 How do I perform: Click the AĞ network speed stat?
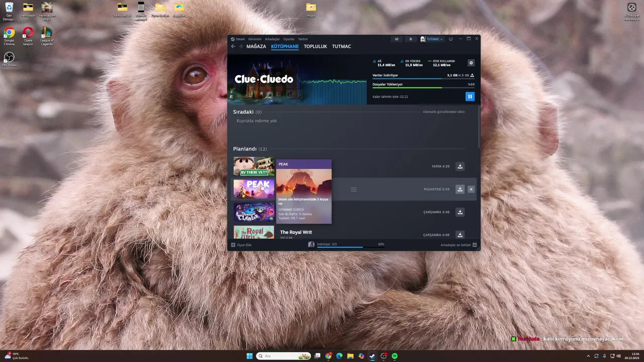click(x=384, y=63)
